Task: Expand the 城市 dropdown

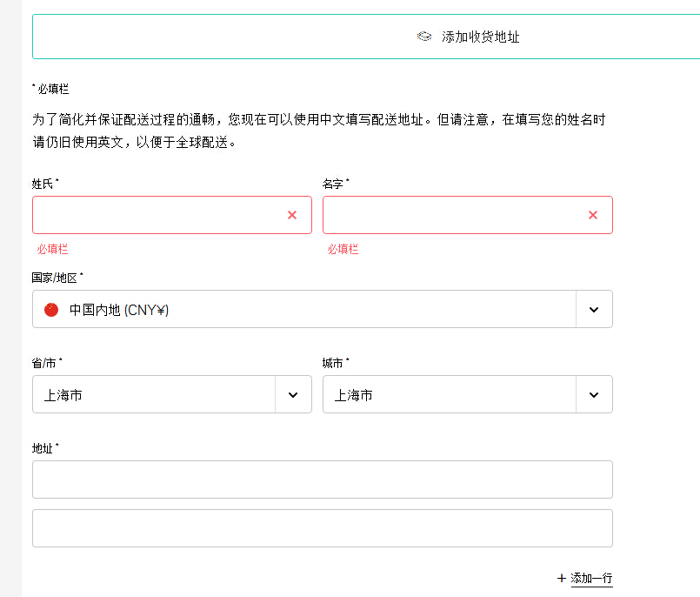Action: coord(594,394)
